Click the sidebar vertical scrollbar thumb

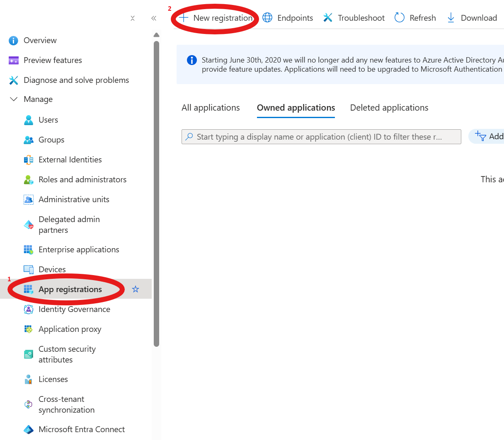(x=156, y=193)
